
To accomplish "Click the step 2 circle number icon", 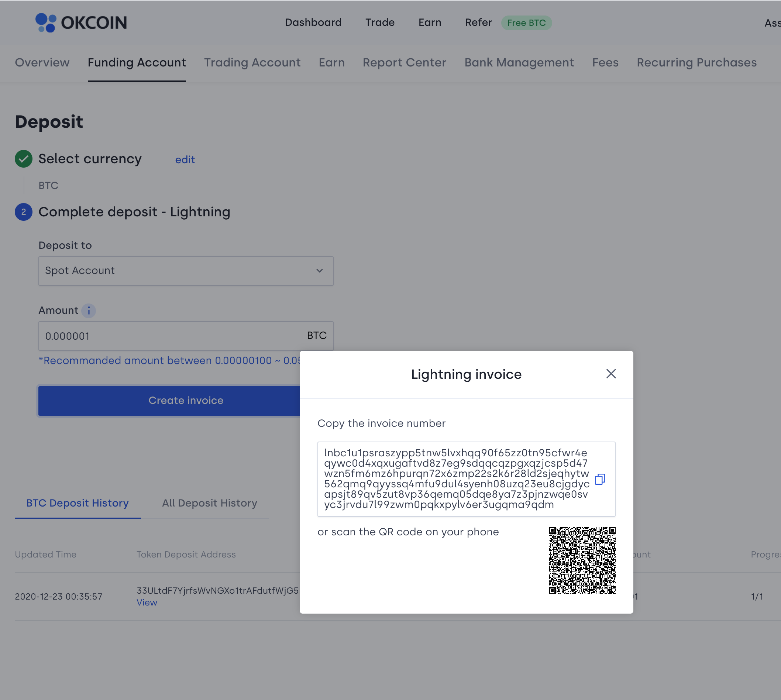I will pyautogui.click(x=23, y=212).
